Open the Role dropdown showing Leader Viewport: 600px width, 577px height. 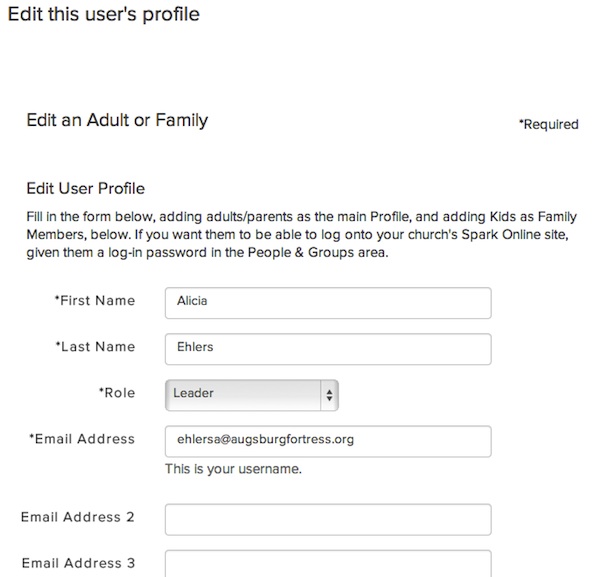[x=251, y=394]
